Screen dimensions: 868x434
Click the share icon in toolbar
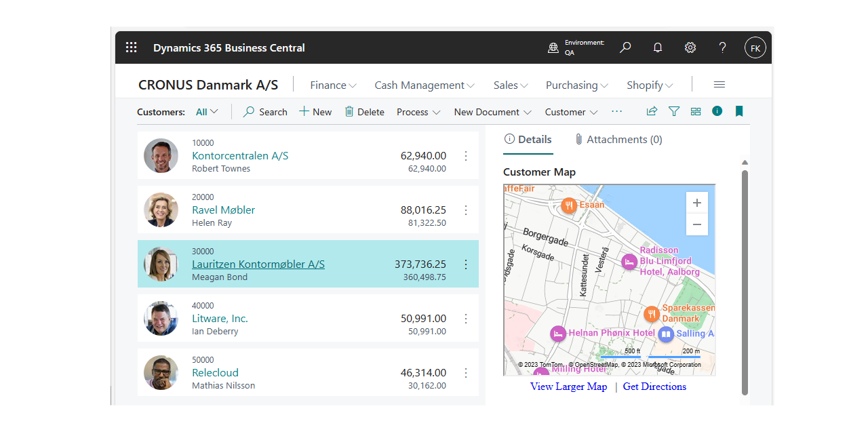pyautogui.click(x=652, y=111)
